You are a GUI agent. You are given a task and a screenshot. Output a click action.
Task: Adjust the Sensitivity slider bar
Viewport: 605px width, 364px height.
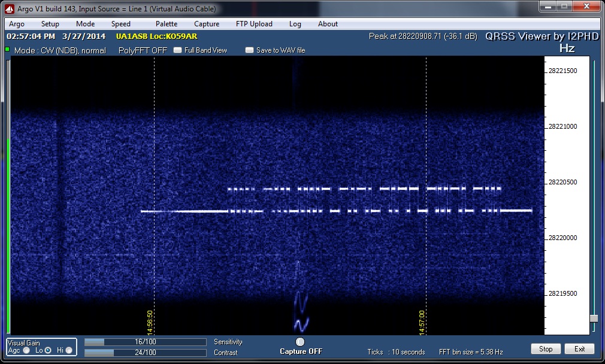click(146, 342)
